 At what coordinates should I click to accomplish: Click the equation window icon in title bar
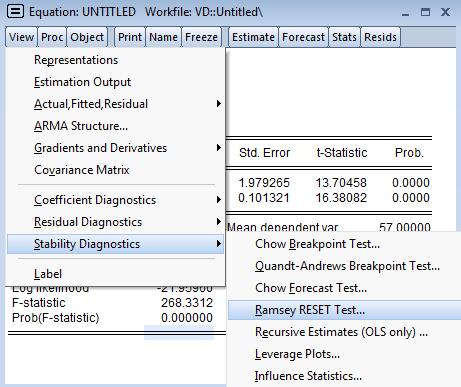coord(15,12)
